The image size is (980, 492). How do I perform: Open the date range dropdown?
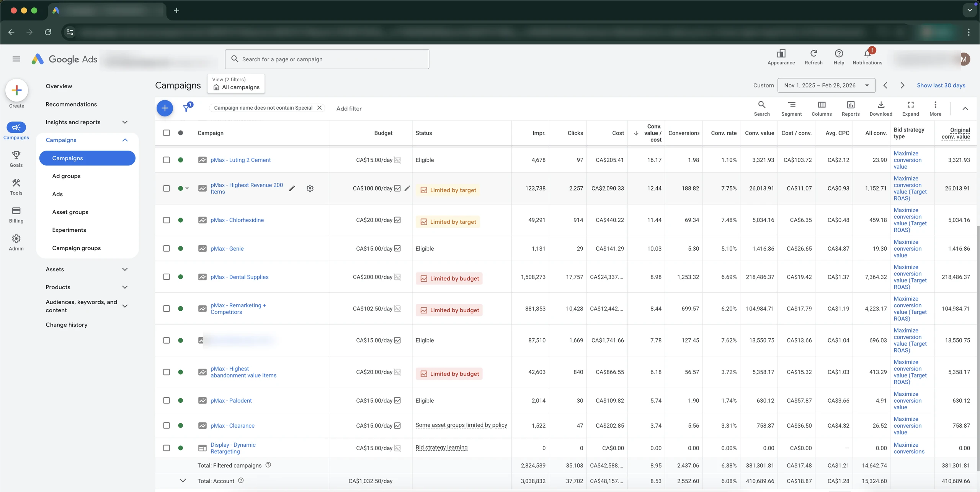point(826,85)
